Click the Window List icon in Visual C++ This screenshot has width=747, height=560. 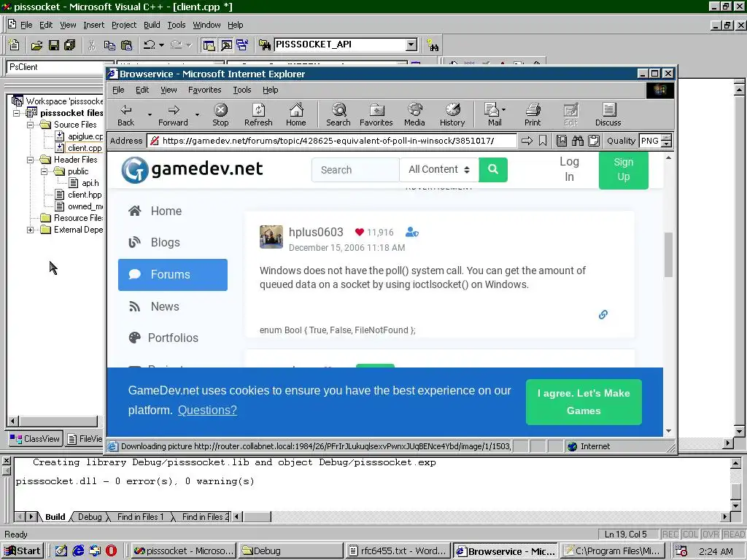click(x=242, y=45)
